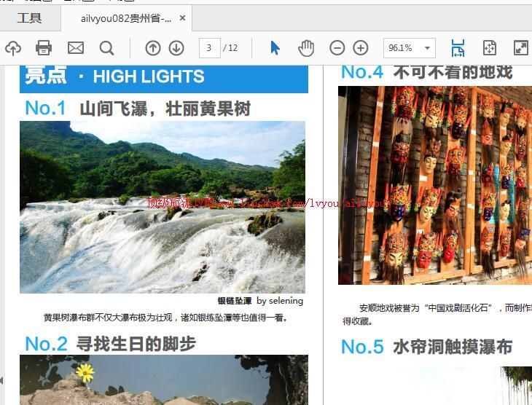Click the page number input field
The image size is (532, 405).
(x=209, y=48)
